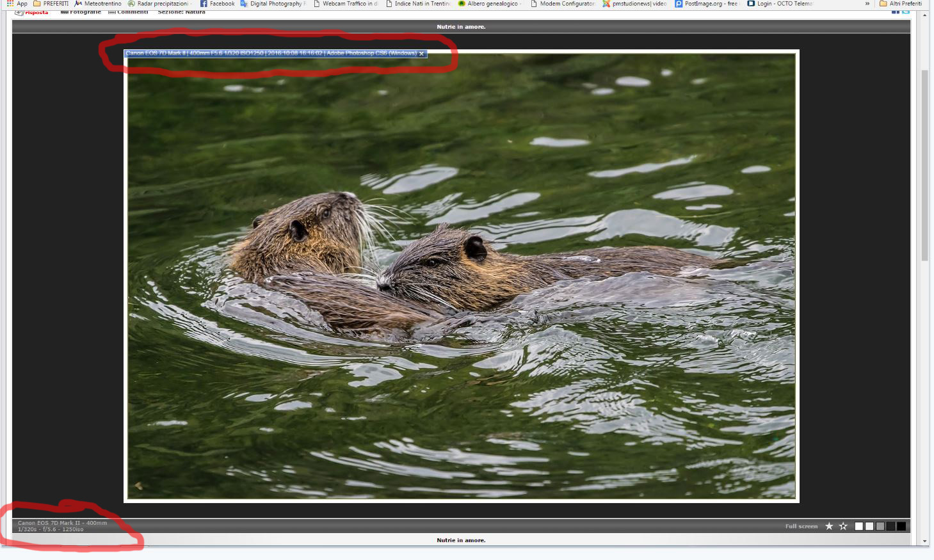The height and width of the screenshot is (560, 934).
Task: Select the white background color swatch
Action: point(859,526)
